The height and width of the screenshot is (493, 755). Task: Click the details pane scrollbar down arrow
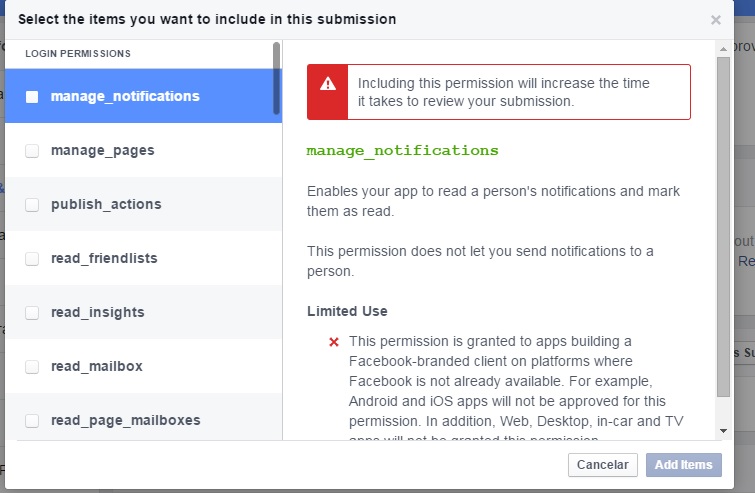(723, 431)
